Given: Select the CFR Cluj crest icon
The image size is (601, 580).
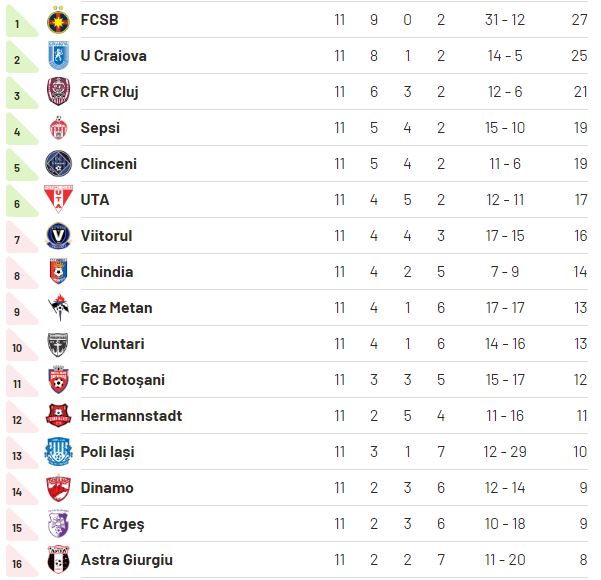Looking at the screenshot, I should (x=58, y=91).
